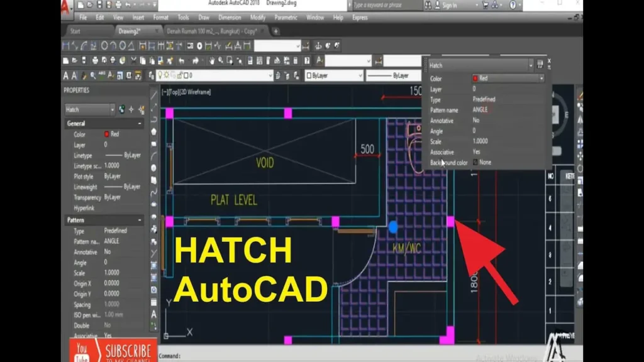The width and height of the screenshot is (644, 362).
Task: Open the Hatch object type dropdown
Action: click(112, 109)
